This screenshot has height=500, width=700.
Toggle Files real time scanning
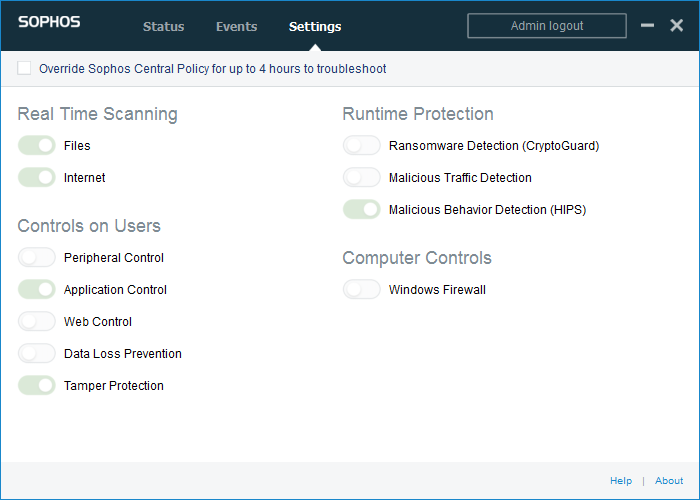[x=37, y=146]
